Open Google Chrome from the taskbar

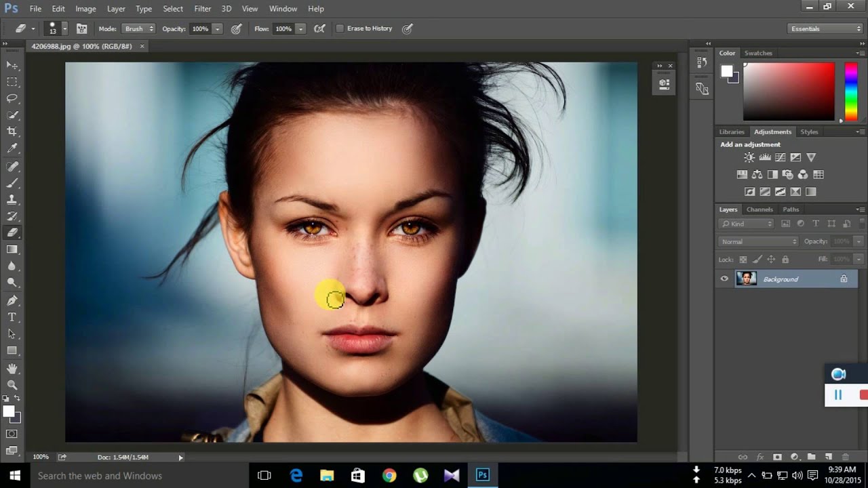coord(389,475)
